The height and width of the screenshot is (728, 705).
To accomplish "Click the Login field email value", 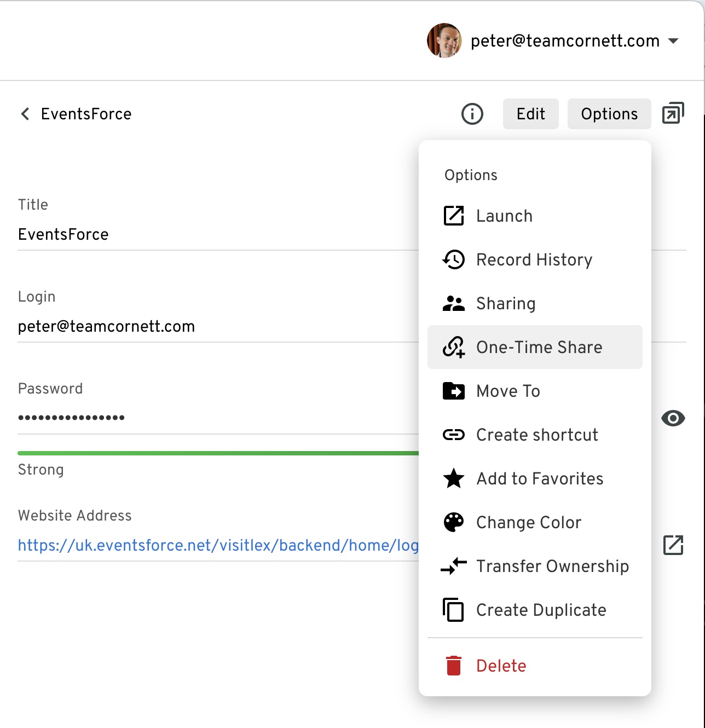I will tap(106, 326).
